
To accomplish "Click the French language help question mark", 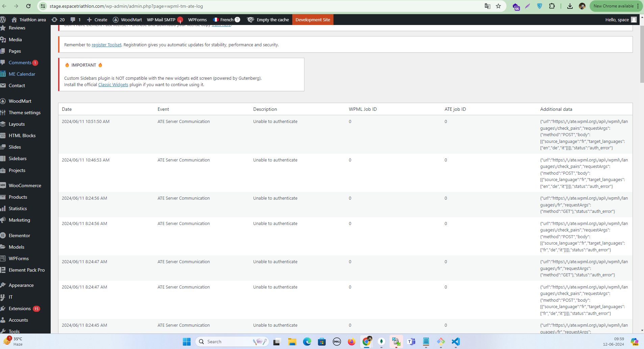I will [238, 20].
